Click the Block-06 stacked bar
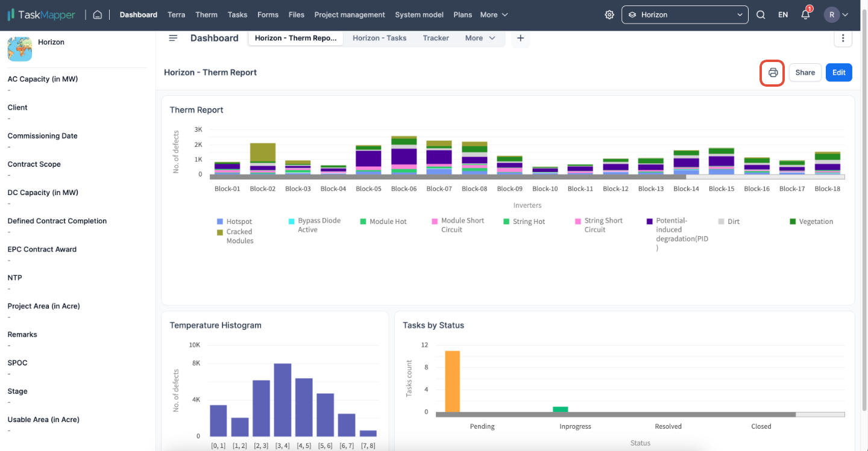Viewport: 868px width, 451px height. tap(404, 155)
